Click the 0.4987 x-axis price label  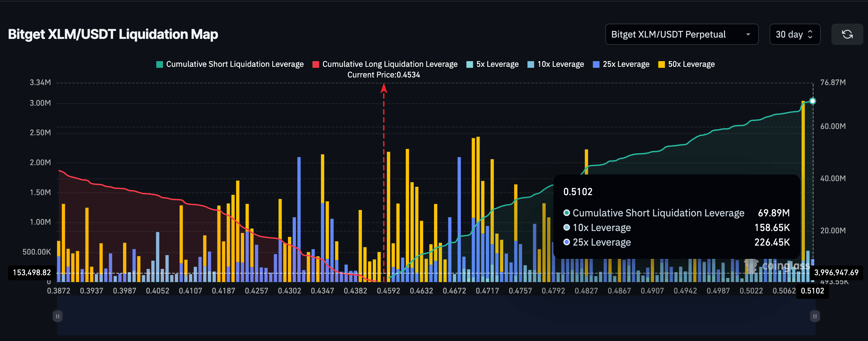tap(718, 291)
